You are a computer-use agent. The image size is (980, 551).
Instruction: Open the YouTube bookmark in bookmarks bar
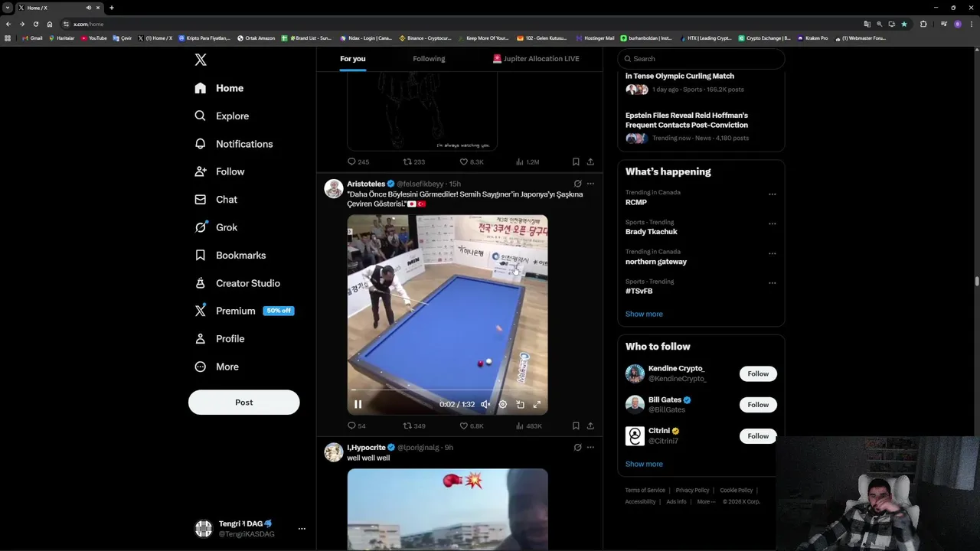tap(94, 38)
